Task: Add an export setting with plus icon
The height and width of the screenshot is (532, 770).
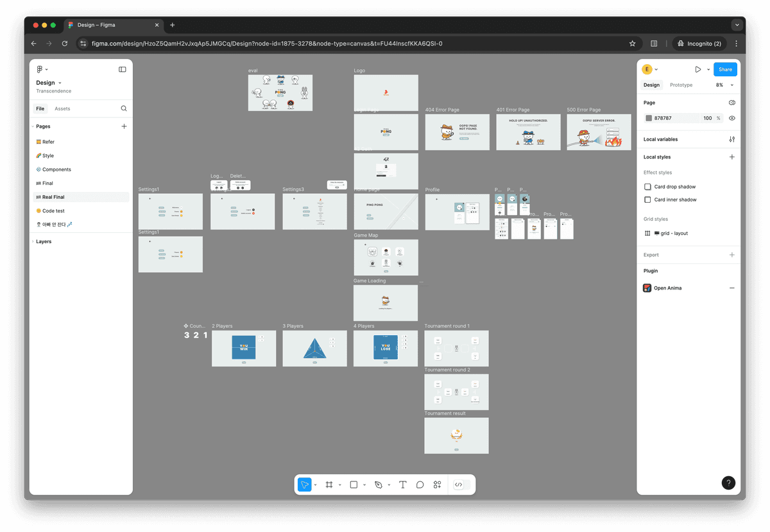Action: [732, 255]
